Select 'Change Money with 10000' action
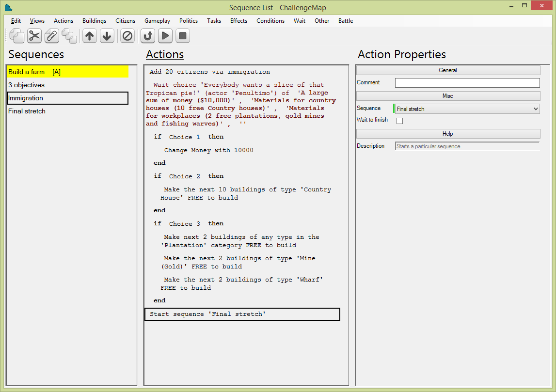556x392 pixels. 208,150
